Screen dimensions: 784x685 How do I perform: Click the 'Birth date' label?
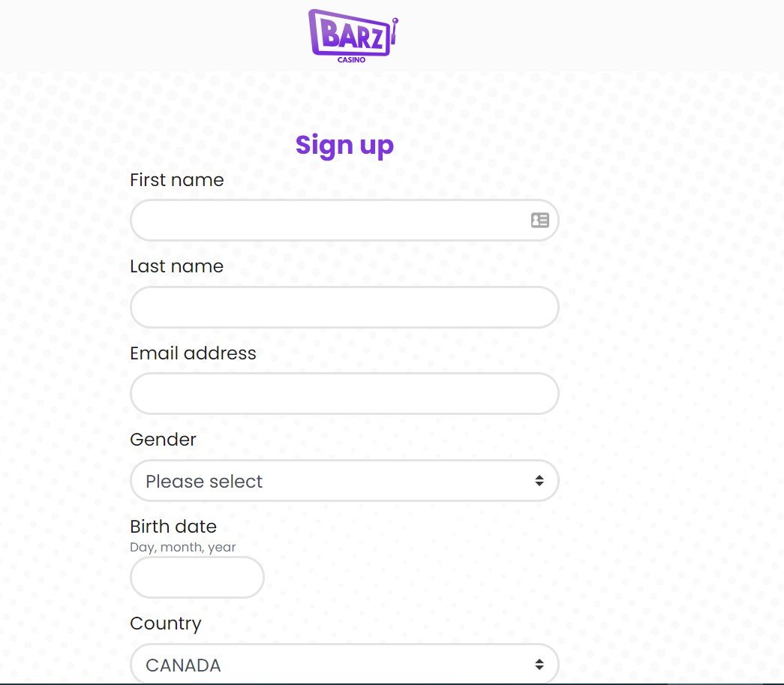[173, 527]
